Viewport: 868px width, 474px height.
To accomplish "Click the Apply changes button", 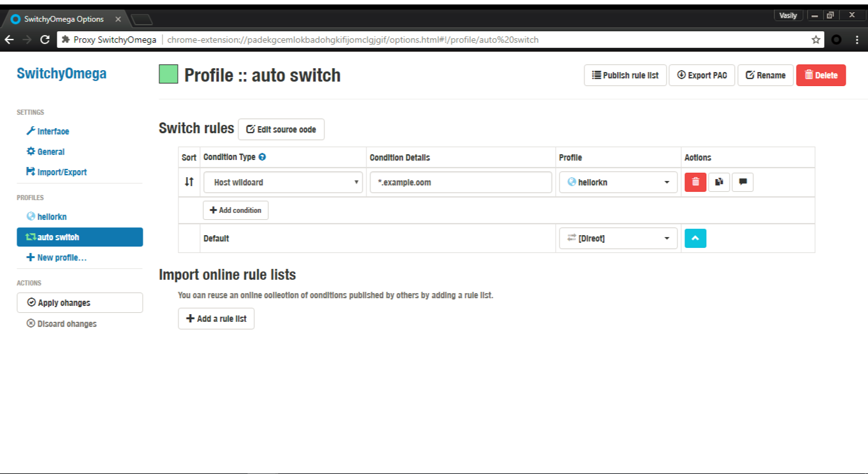I will (x=80, y=303).
